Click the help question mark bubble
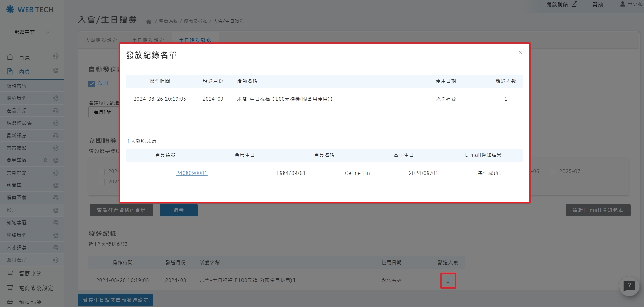The width and height of the screenshot is (644, 307). tap(629, 285)
